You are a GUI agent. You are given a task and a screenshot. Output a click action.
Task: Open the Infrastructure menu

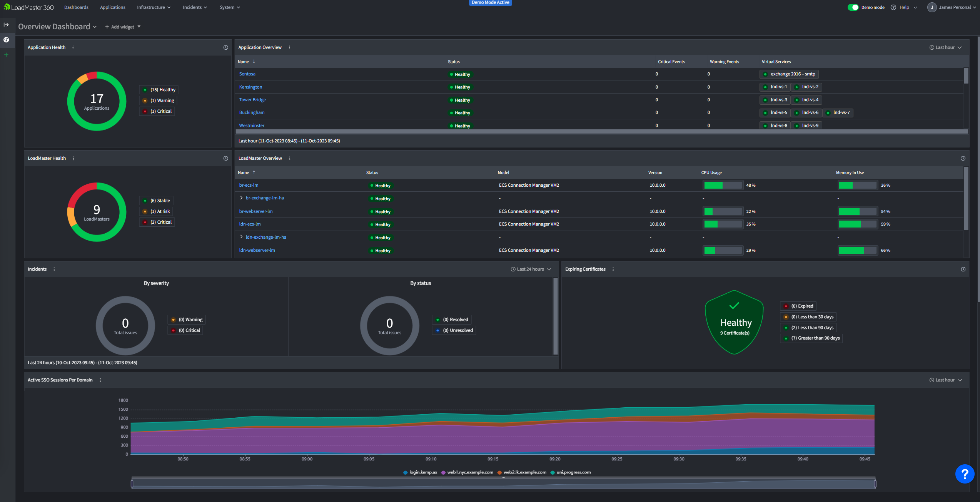coord(154,7)
